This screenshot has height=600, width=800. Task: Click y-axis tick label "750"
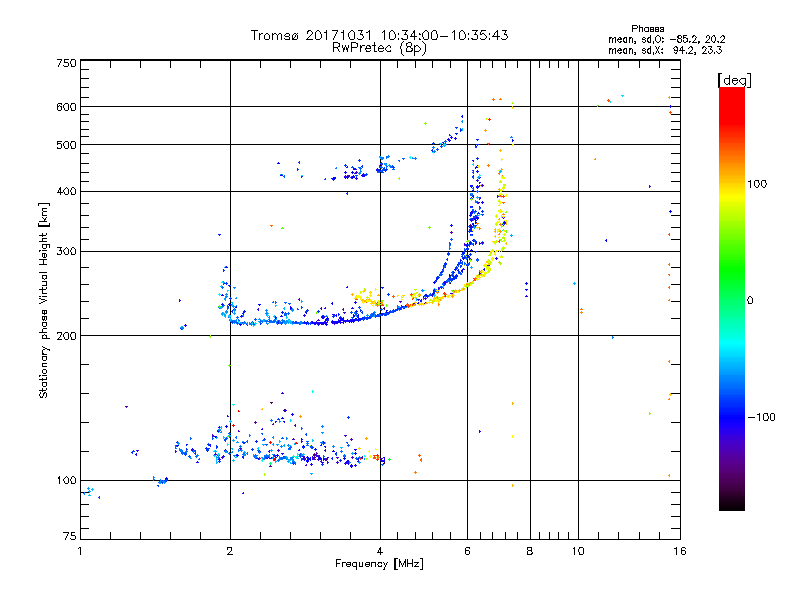66,63
